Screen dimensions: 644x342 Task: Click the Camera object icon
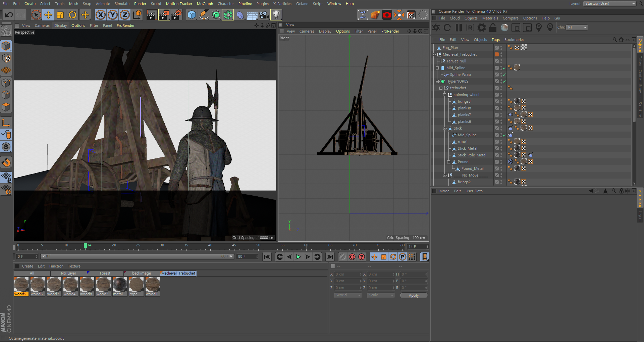(x=264, y=15)
